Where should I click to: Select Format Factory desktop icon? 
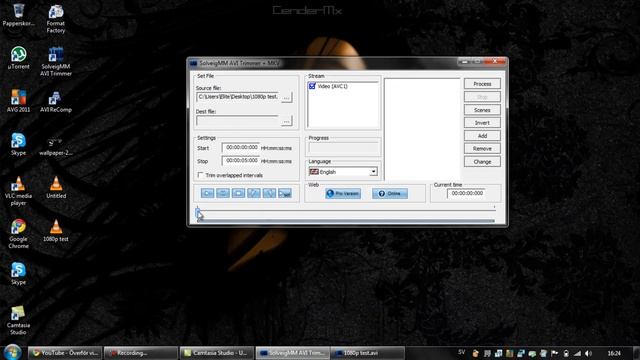[56, 19]
